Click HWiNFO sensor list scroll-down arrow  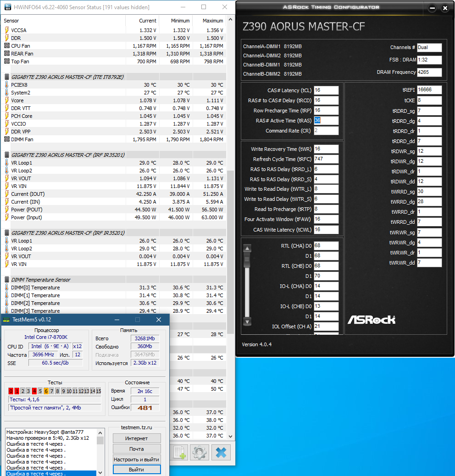[x=230, y=436]
